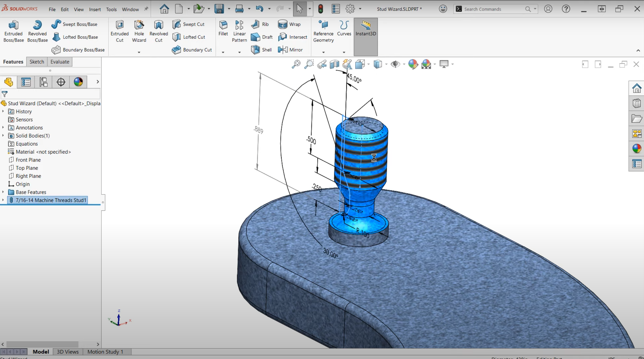Image resolution: width=644 pixels, height=359 pixels.
Task: Open Reference Geometry tool
Action: (x=323, y=31)
